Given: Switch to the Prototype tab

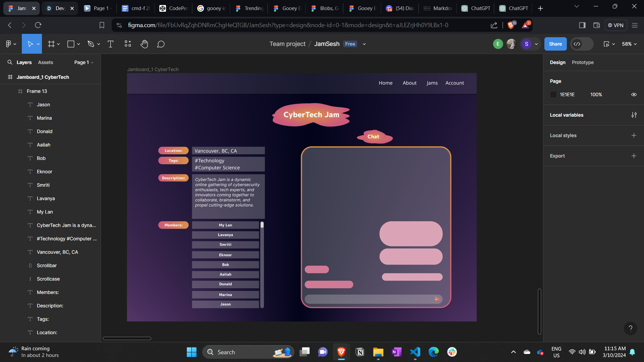Looking at the screenshot, I should pos(583,62).
